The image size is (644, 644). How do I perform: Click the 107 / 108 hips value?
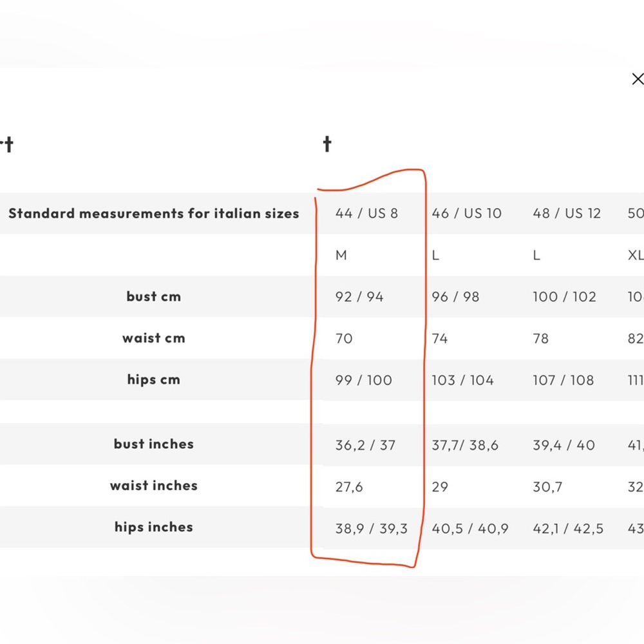coord(563,381)
